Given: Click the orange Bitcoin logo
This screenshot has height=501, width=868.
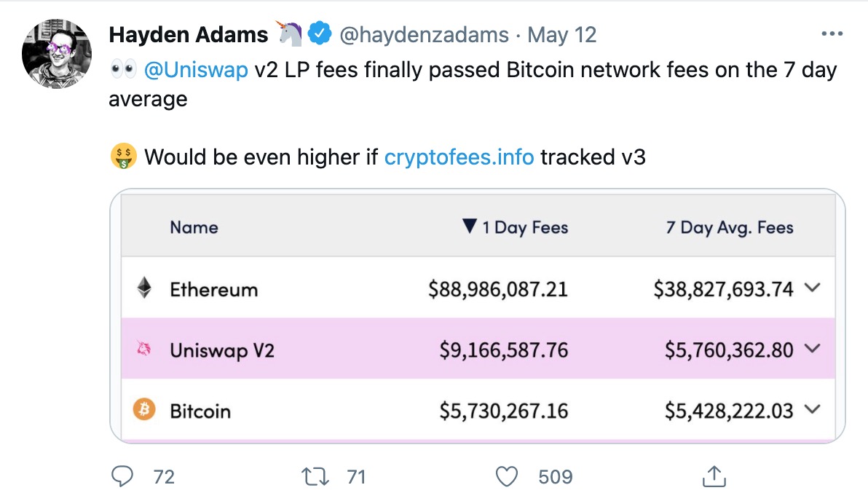Looking at the screenshot, I should [x=144, y=409].
